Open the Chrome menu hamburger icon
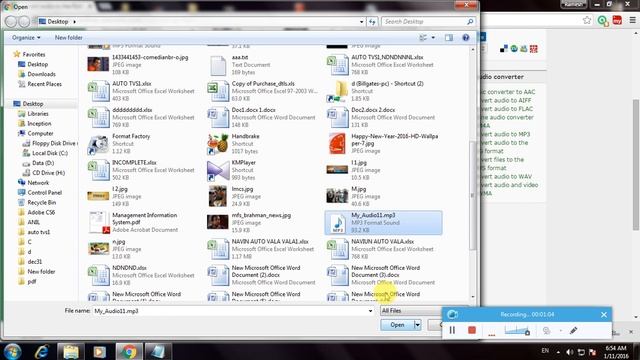Screen dimensions: 640x360 (632, 20)
